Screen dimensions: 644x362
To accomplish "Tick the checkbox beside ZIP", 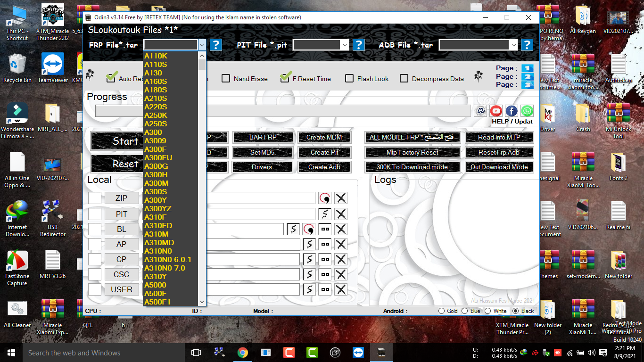I will (x=95, y=198).
